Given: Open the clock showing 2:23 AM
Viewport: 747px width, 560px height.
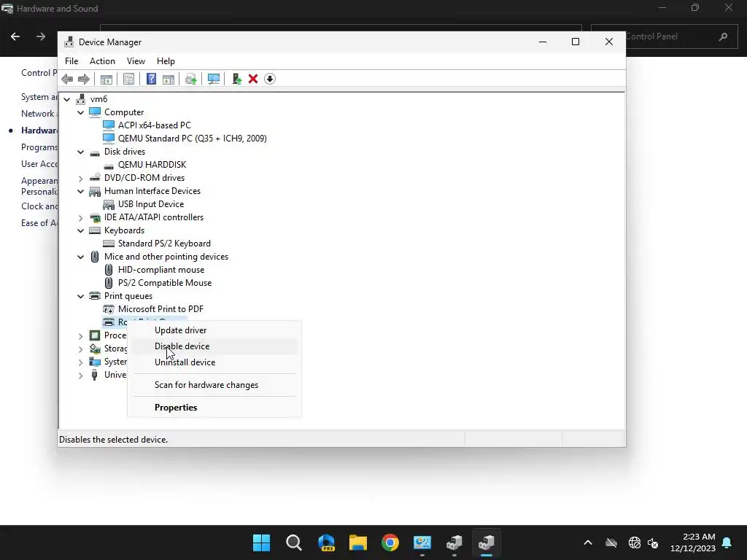Looking at the screenshot, I should pos(693,542).
